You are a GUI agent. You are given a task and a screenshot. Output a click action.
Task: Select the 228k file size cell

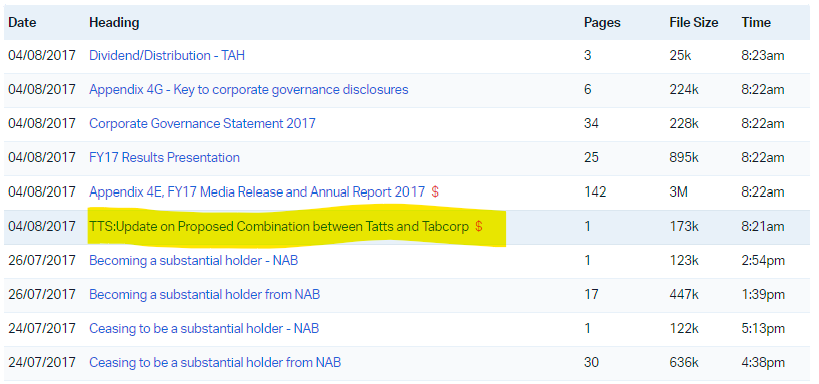pyautogui.click(x=684, y=123)
